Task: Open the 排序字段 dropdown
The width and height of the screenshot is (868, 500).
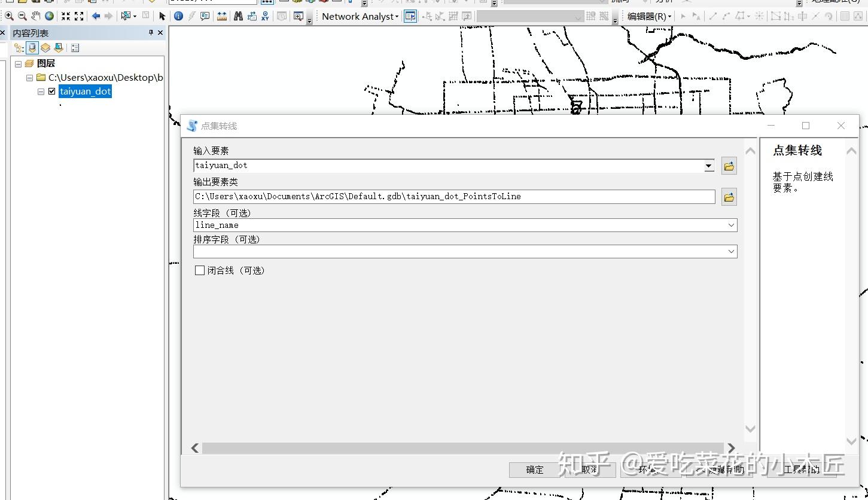Action: coord(731,251)
